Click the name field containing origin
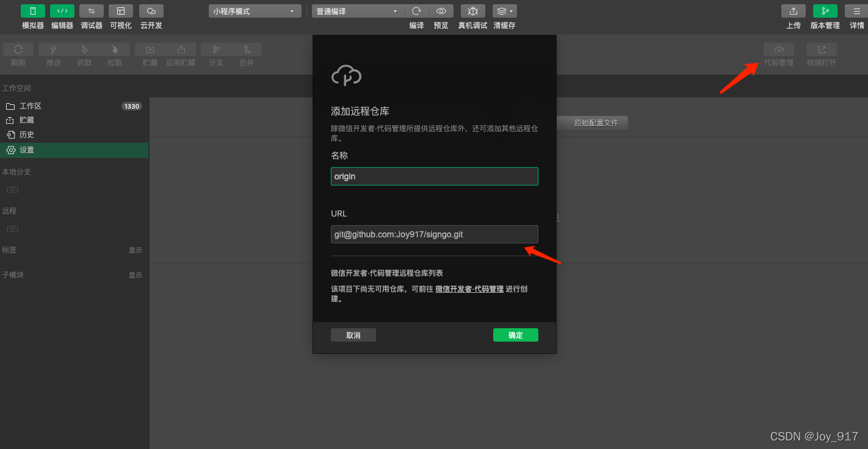The width and height of the screenshot is (868, 449). (435, 176)
